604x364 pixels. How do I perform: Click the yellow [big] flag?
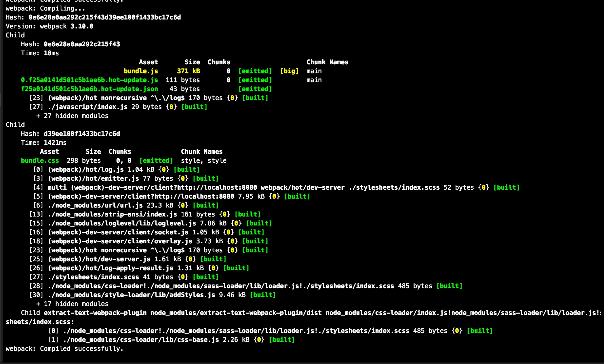[x=289, y=71]
